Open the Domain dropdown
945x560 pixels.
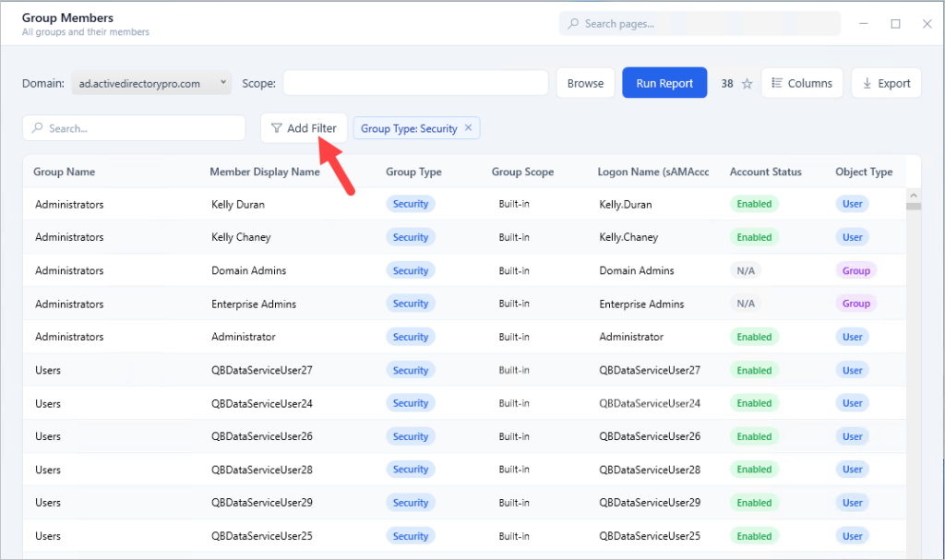(x=151, y=83)
